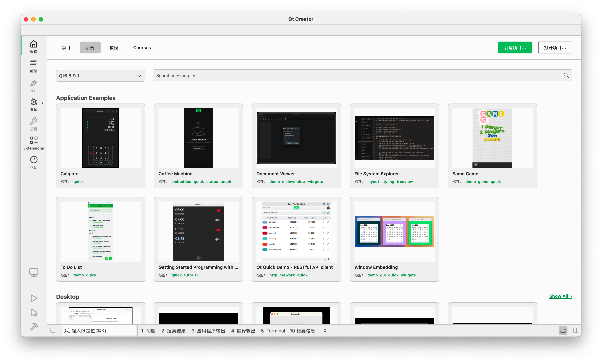This screenshot has height=364, width=602.
Task: Expand the debug mode submenu arrow
Action: pyautogui.click(x=42, y=103)
